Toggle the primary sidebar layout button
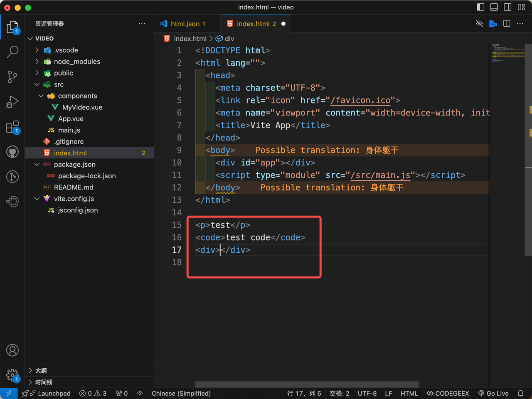The height and width of the screenshot is (399, 532). (x=480, y=7)
